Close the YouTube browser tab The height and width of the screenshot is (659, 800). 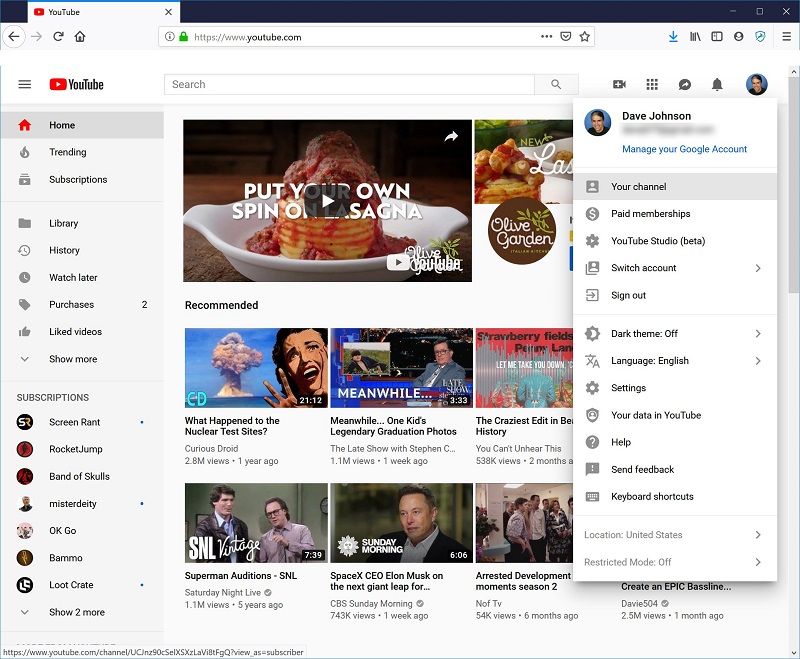168,12
